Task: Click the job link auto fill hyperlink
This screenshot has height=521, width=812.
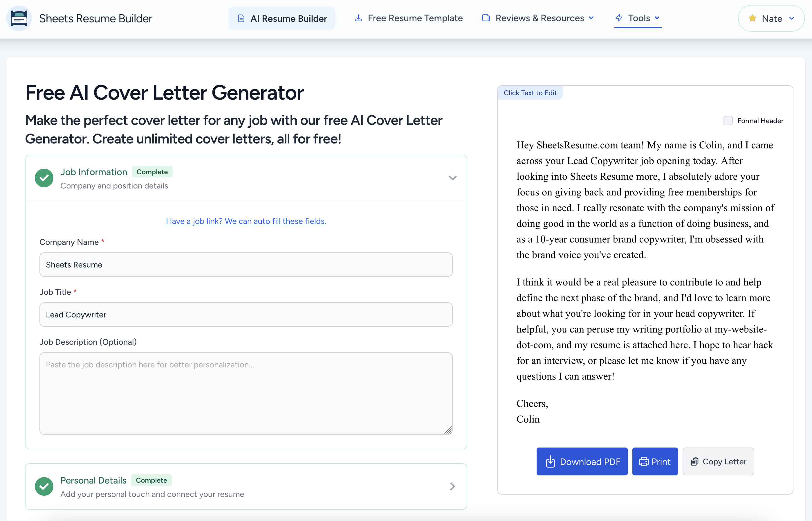Action: [246, 221]
